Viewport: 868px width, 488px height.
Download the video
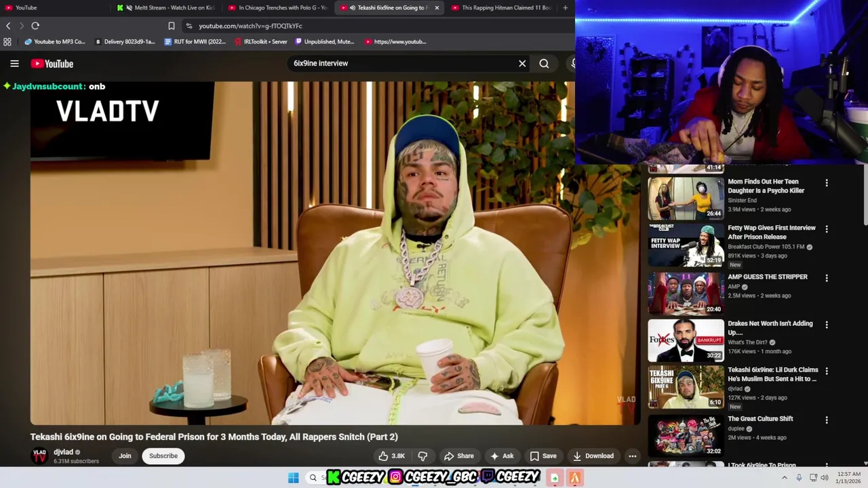point(593,456)
